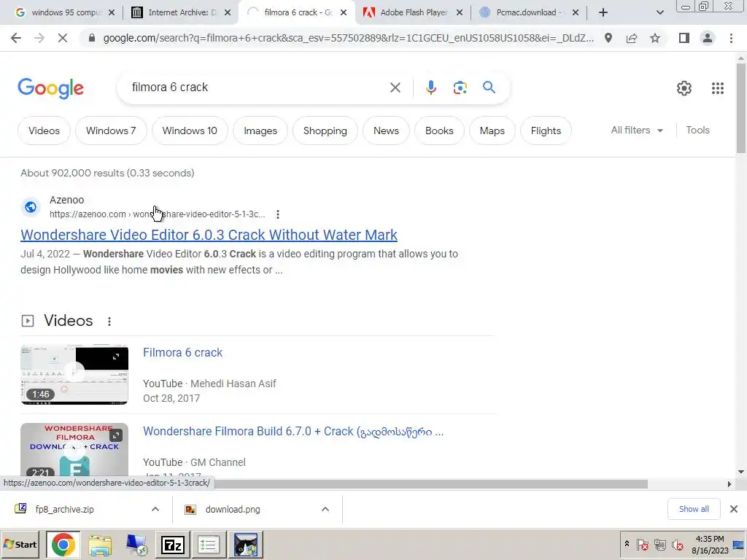
Task: Open Wondershare Filmora Build 6.7.0 video link
Action: (293, 432)
